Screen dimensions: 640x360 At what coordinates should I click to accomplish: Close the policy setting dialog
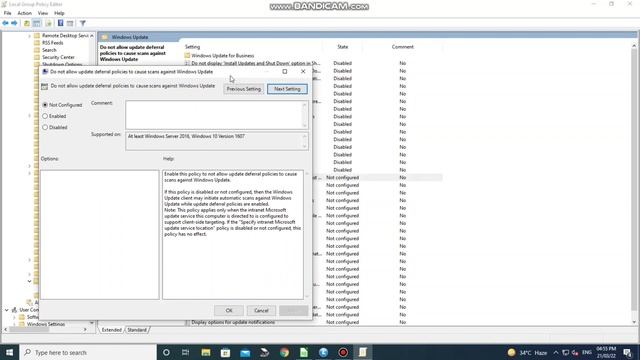tap(303, 71)
